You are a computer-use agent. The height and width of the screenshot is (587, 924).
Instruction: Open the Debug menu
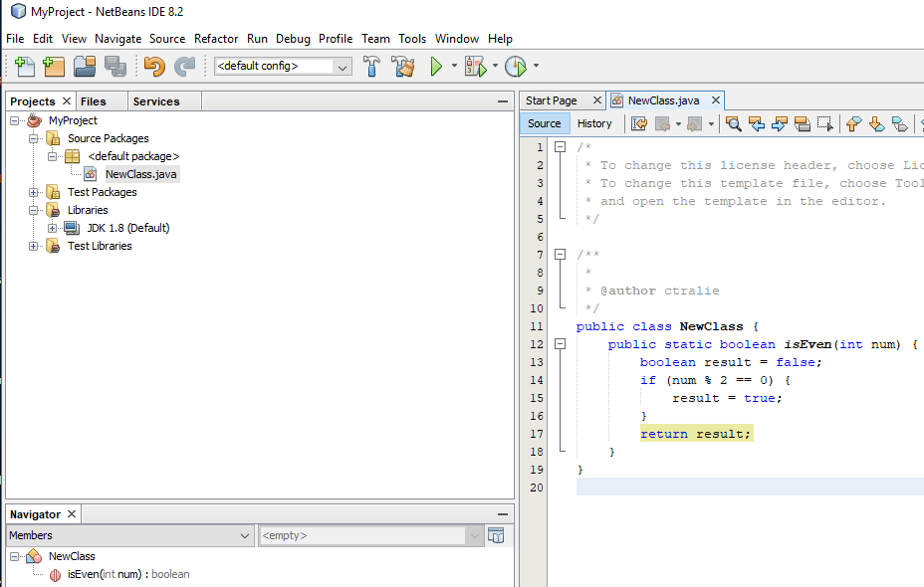click(293, 39)
